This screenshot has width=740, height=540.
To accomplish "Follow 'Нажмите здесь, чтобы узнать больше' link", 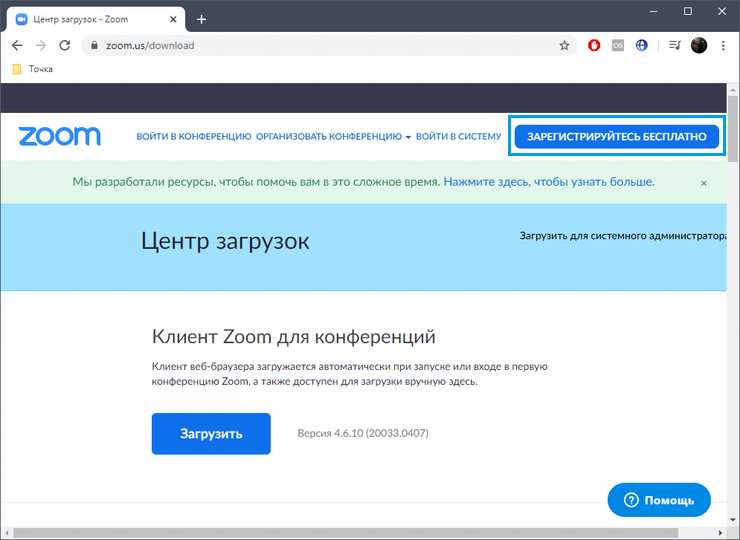I will [x=549, y=182].
